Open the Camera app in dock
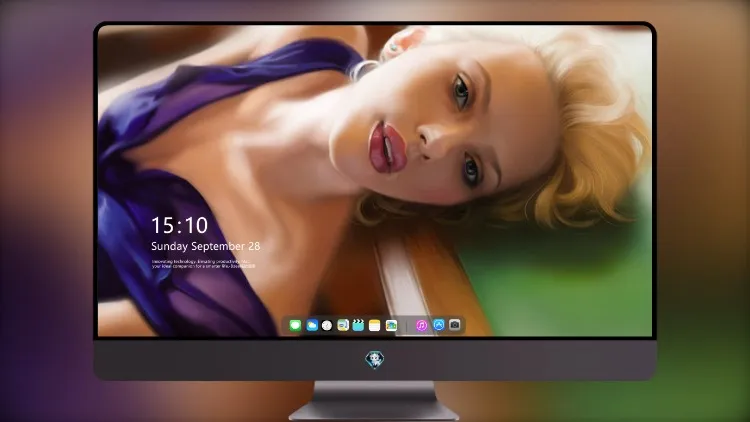 click(x=455, y=325)
